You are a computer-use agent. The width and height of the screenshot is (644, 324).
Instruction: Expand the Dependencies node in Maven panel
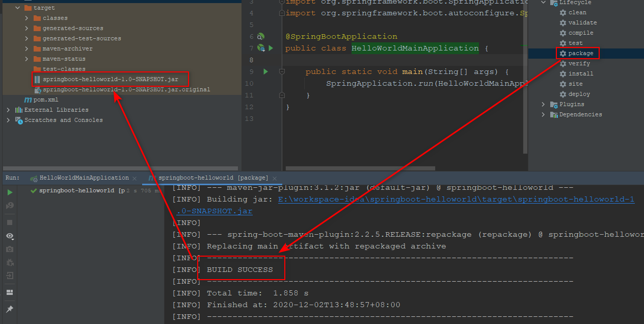click(543, 114)
